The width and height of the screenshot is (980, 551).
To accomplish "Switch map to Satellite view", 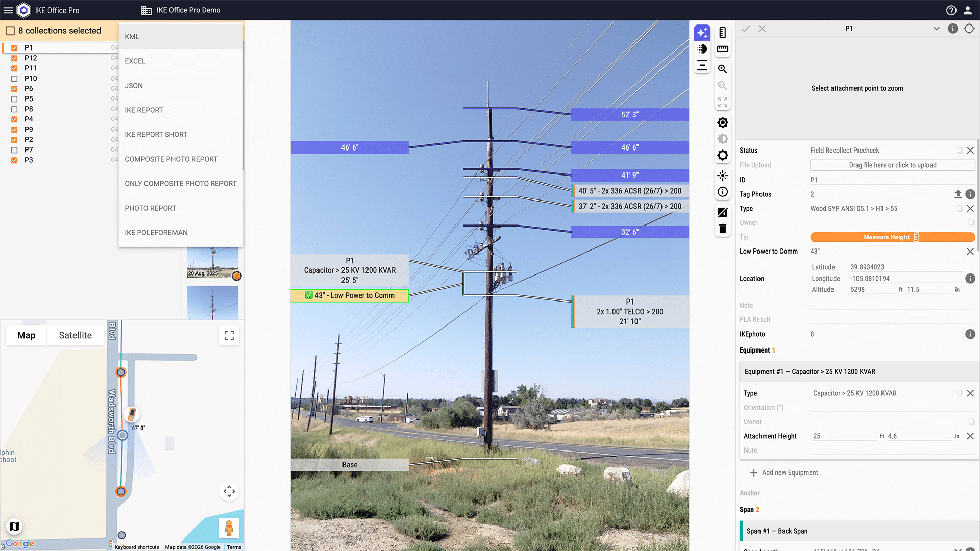I will point(75,335).
